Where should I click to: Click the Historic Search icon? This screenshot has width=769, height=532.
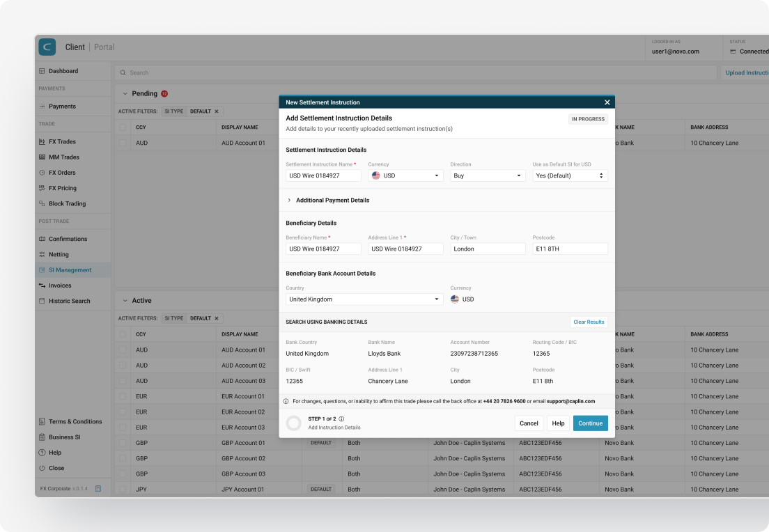[42, 301]
